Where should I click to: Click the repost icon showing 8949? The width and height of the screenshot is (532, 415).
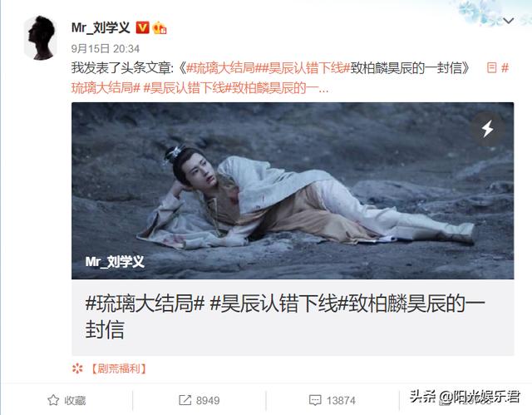185,400
